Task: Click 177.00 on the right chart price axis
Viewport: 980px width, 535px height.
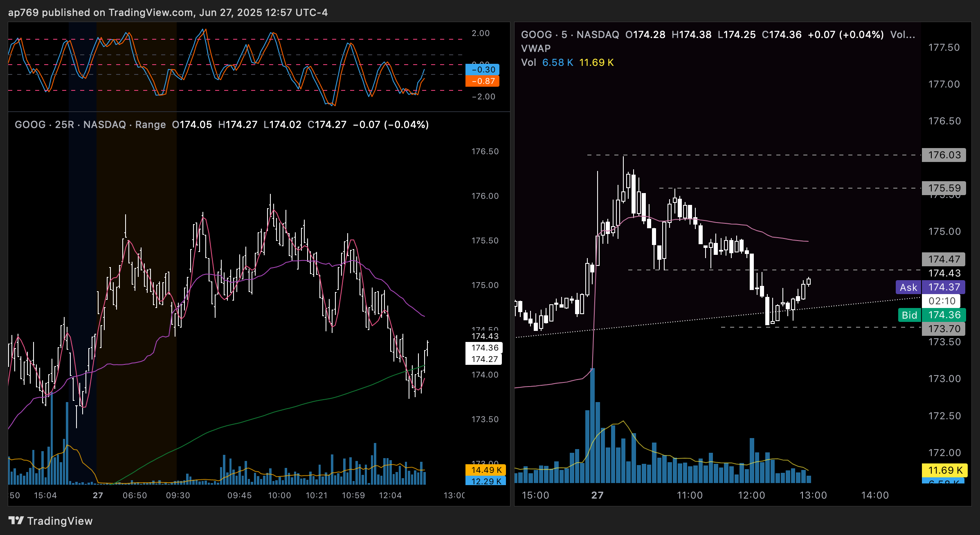Action: 944,84
